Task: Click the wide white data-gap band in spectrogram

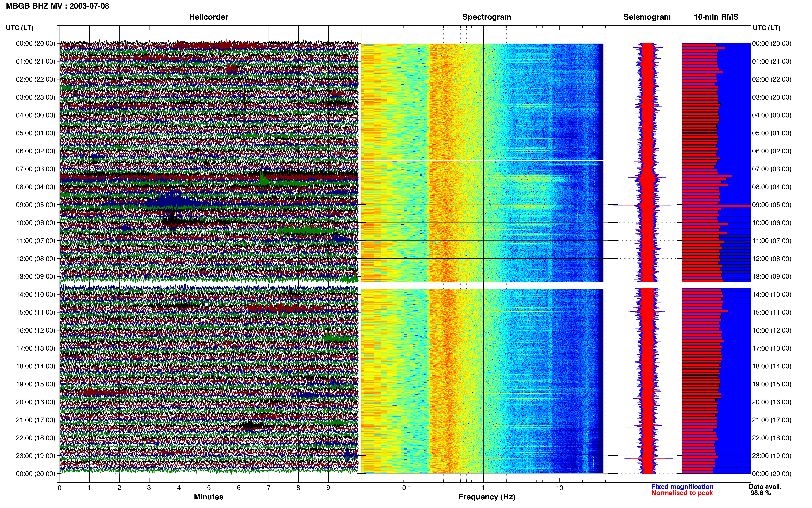Action: point(482,285)
